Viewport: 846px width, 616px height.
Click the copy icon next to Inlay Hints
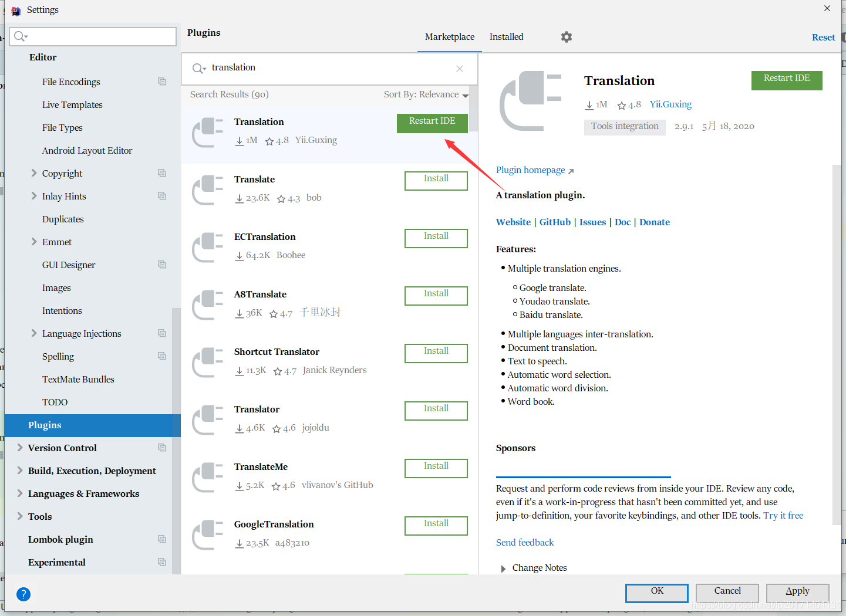click(x=162, y=196)
